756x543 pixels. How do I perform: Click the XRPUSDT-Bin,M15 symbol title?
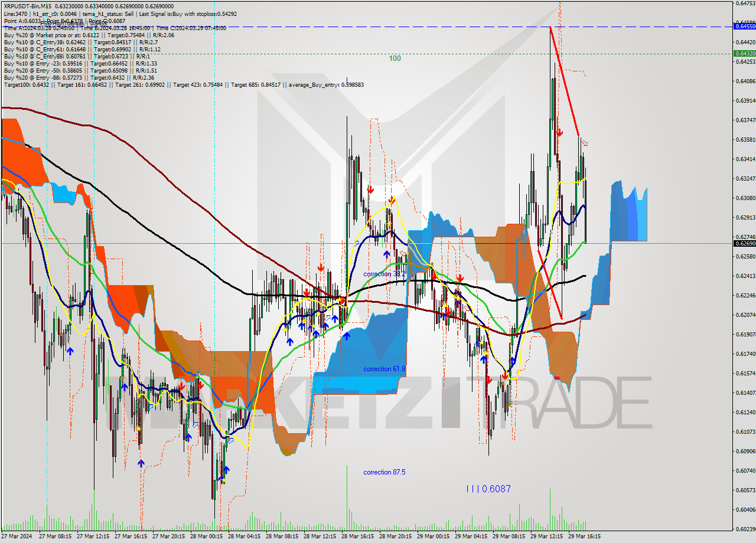pyautogui.click(x=27, y=6)
